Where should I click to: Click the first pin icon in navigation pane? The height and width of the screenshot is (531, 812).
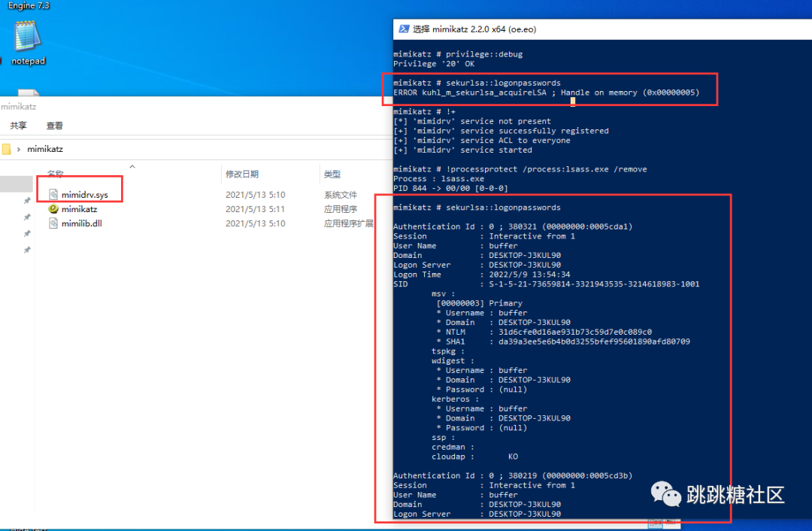(27, 201)
